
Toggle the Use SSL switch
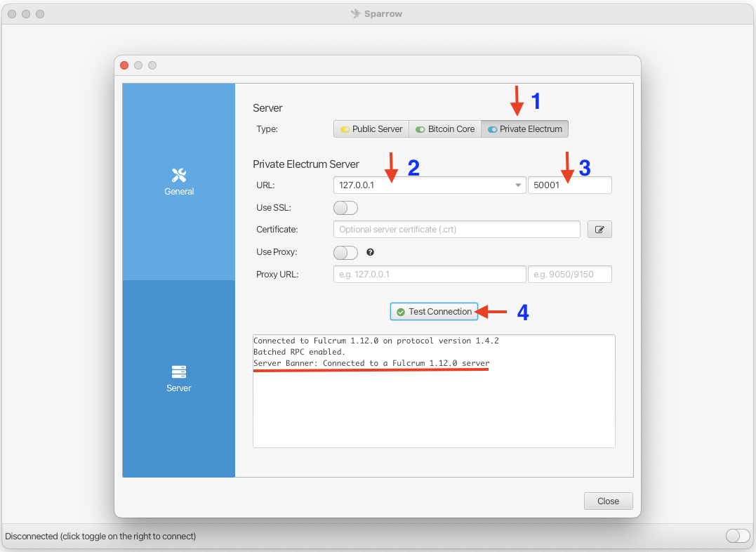coord(345,208)
